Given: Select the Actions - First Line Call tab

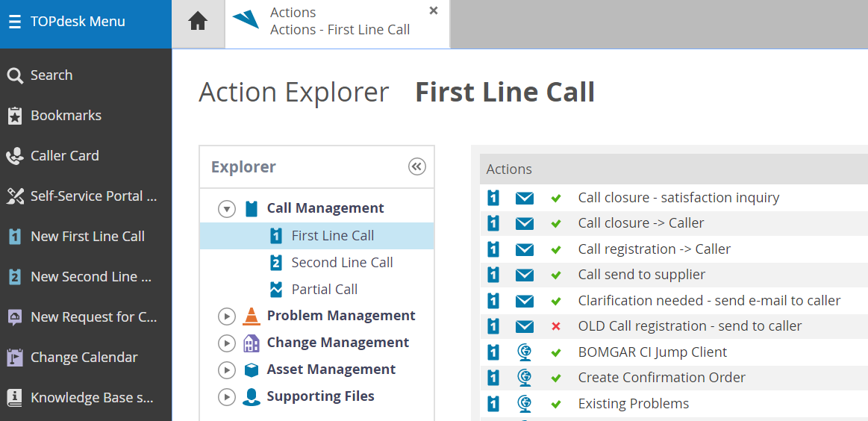Looking at the screenshot, I should coord(337,24).
